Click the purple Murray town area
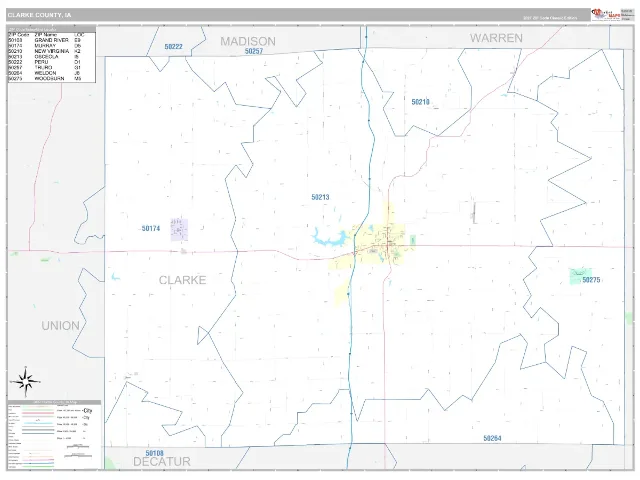 179,229
